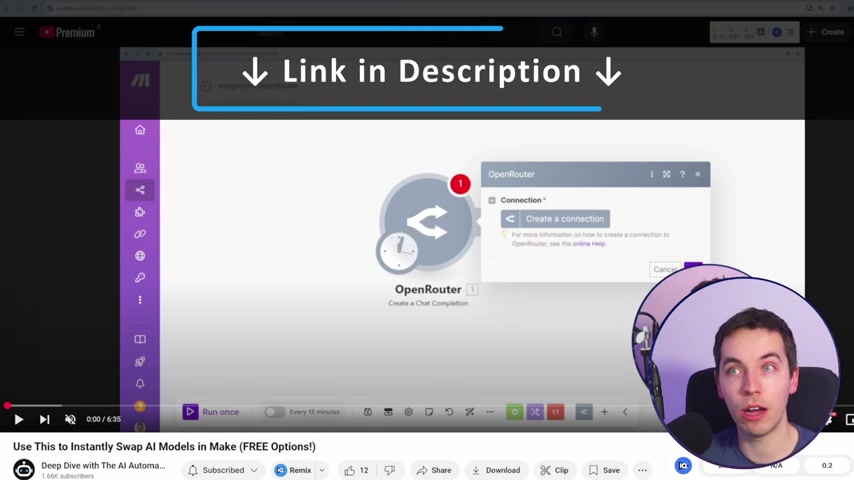Expand OpenRouter dialog to fullscreen
854x480 pixels.
[666, 174]
